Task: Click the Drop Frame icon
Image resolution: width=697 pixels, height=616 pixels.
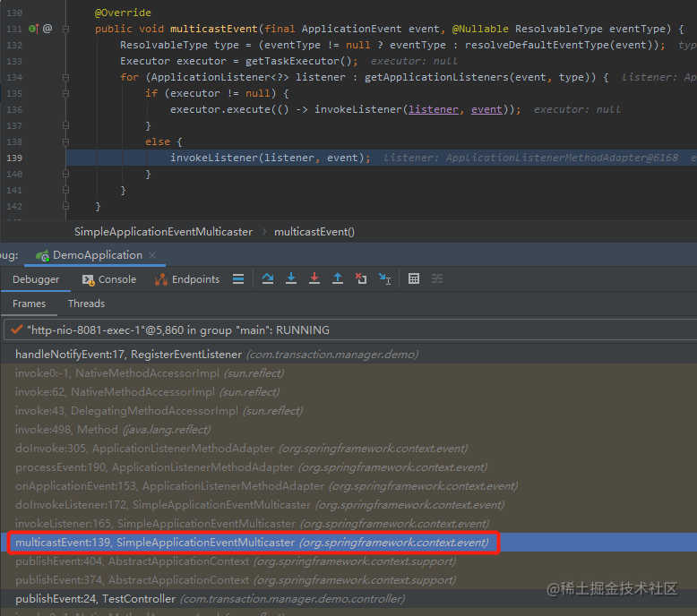Action: pyautogui.click(x=361, y=278)
